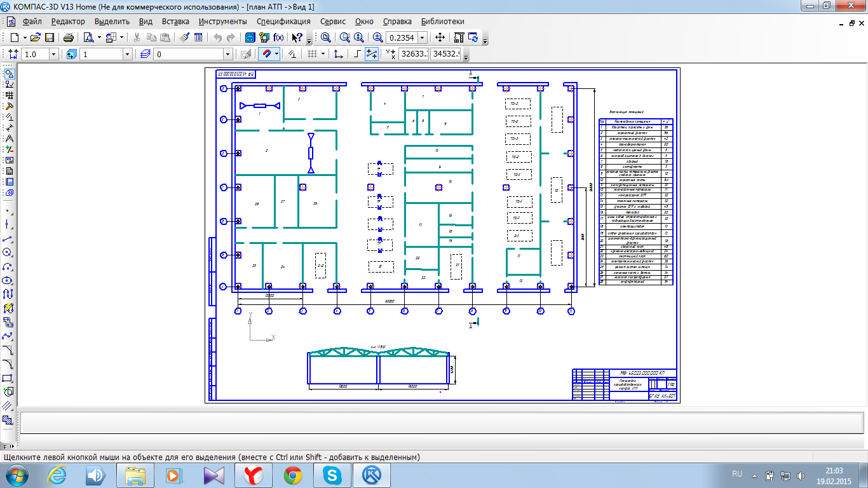Image resolution: width=868 pixels, height=488 pixels.
Task: Select the Arc tool
Action: click(x=8, y=266)
